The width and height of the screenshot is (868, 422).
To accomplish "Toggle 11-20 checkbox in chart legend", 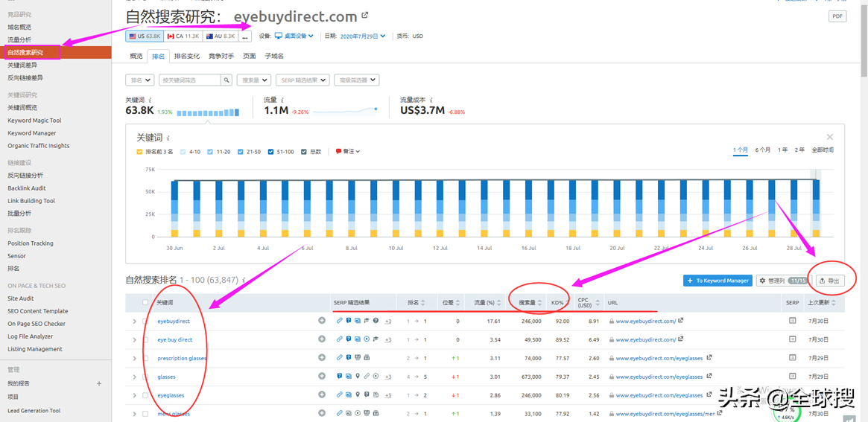I will coord(210,151).
